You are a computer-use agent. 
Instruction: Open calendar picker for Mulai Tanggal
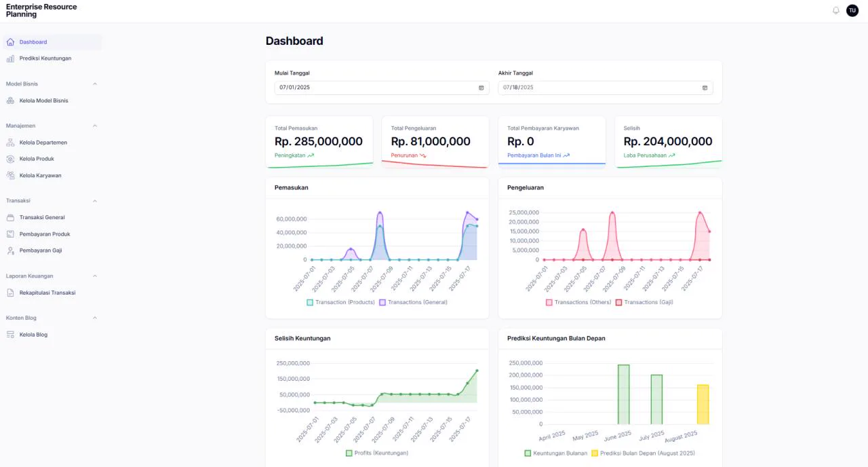click(x=481, y=88)
